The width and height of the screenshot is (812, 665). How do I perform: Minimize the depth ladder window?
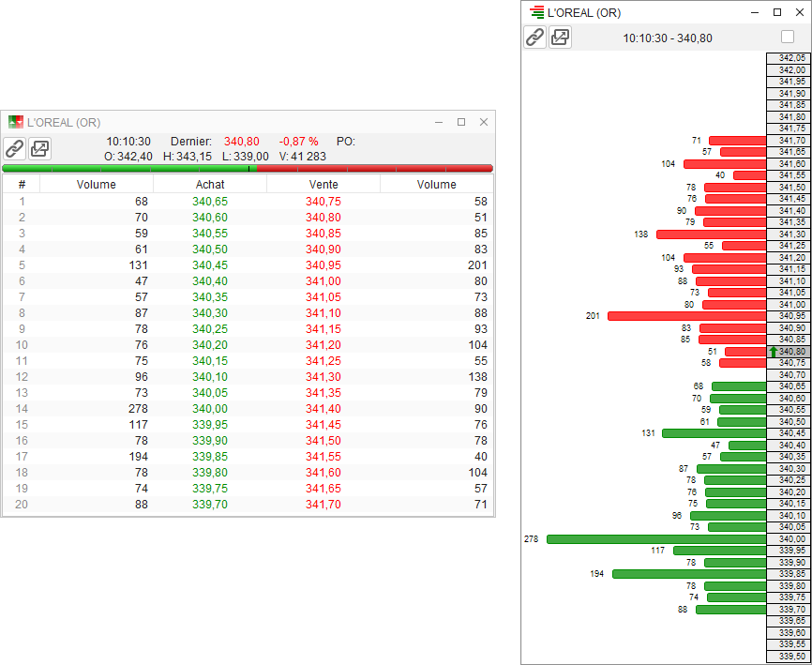(755, 12)
